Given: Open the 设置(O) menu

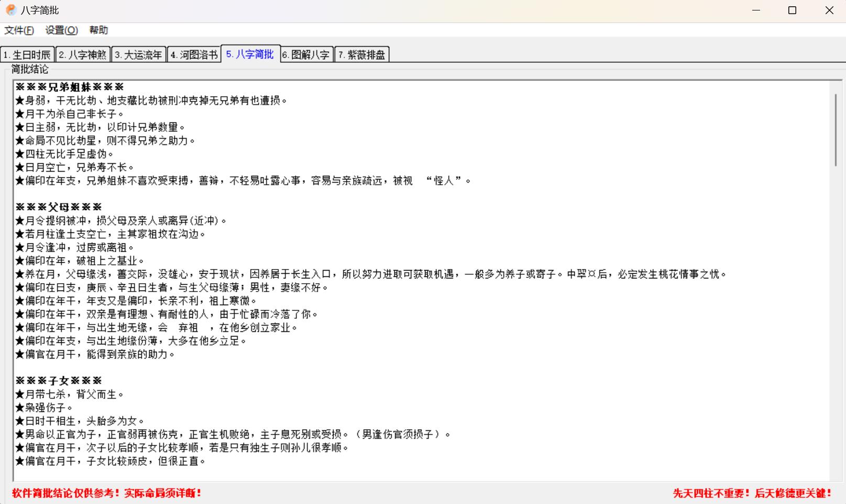Looking at the screenshot, I should (x=62, y=30).
